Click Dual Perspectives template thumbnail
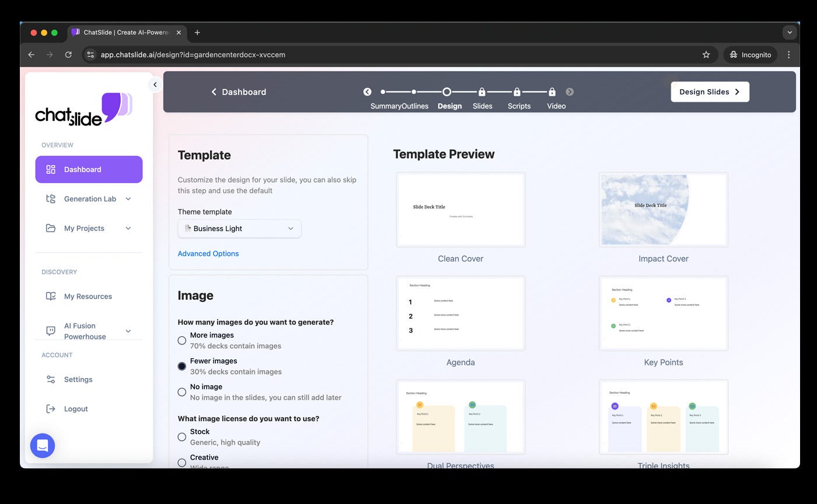Viewport: 817px width, 504px height. click(460, 417)
